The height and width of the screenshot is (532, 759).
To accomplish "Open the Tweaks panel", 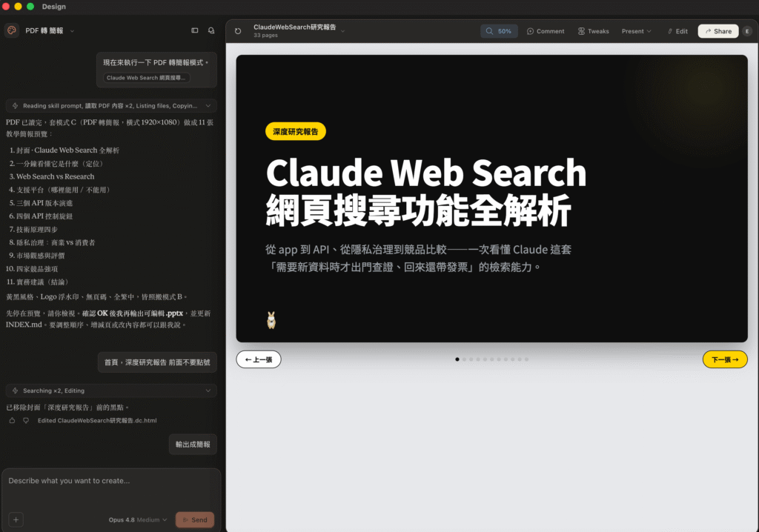I will tap(593, 31).
